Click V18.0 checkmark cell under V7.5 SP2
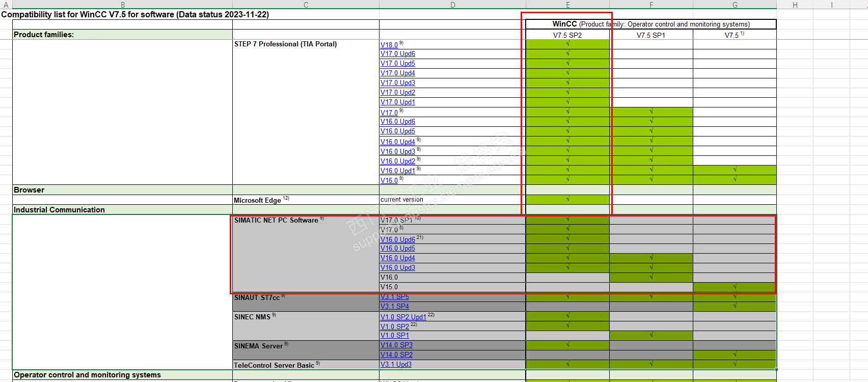The image size is (868, 382). coord(568,44)
